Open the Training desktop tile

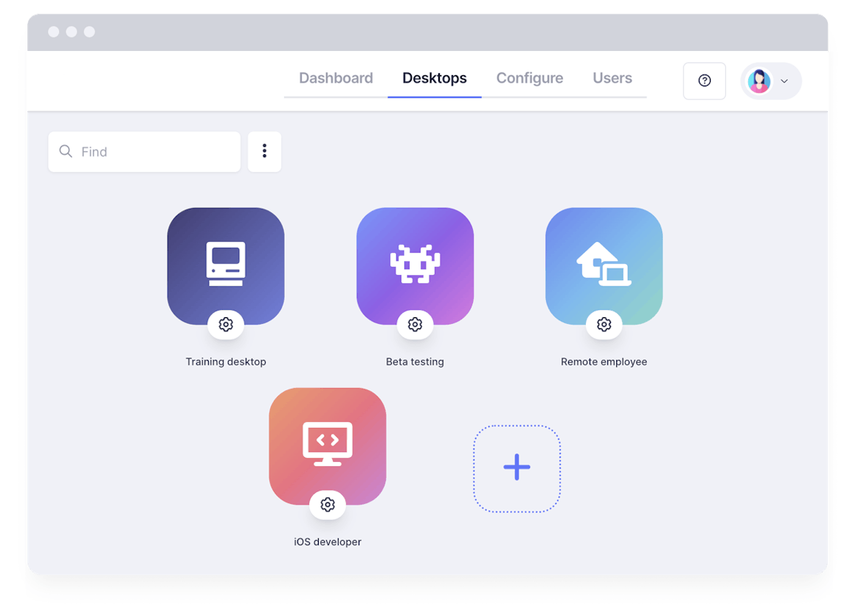[226, 266]
